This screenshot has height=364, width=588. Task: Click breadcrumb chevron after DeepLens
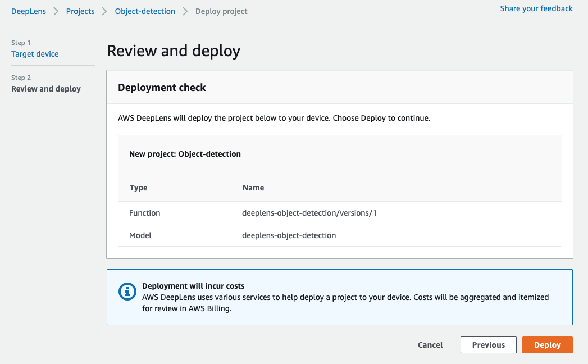(56, 11)
